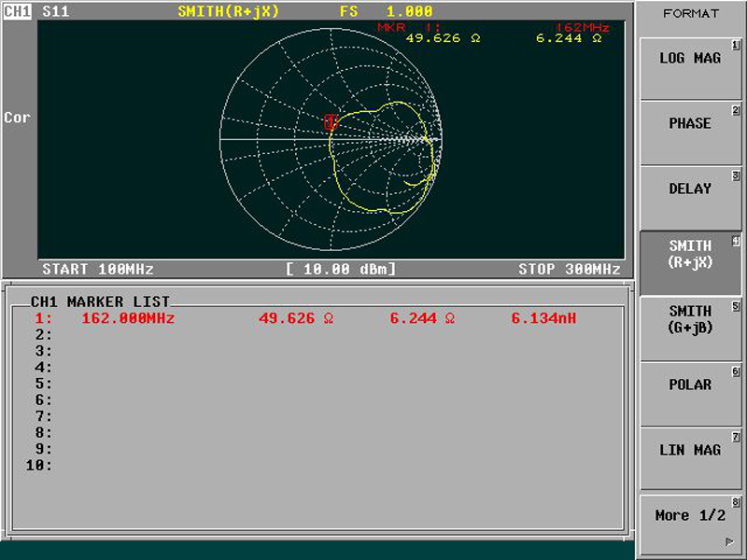
Task: Select marker list row 2
Action: pos(317,335)
